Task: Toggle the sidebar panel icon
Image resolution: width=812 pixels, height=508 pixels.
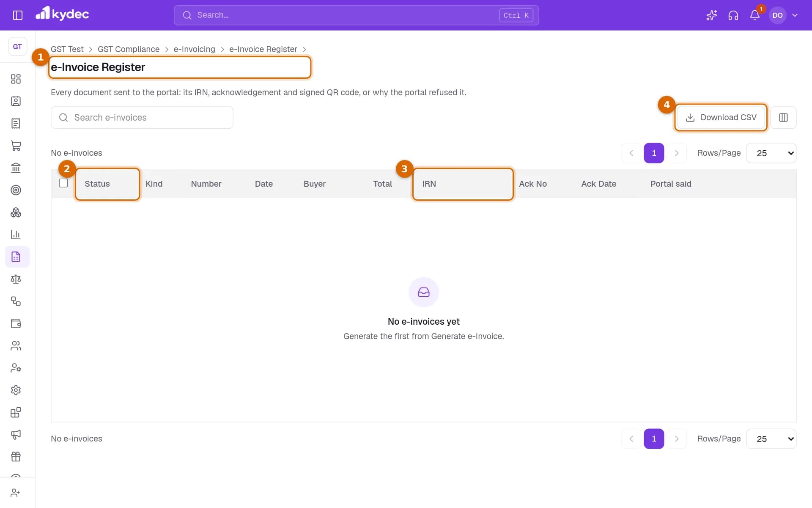Action: 17,15
